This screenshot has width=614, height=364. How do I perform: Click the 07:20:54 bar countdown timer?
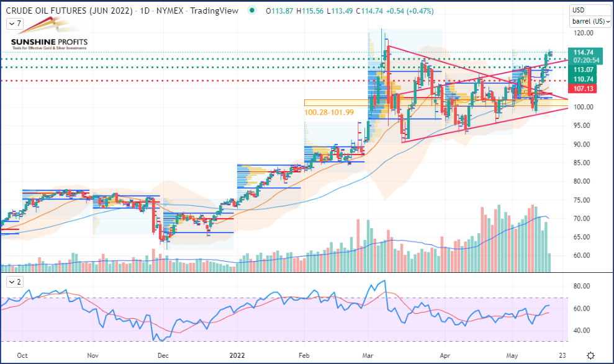585,60
